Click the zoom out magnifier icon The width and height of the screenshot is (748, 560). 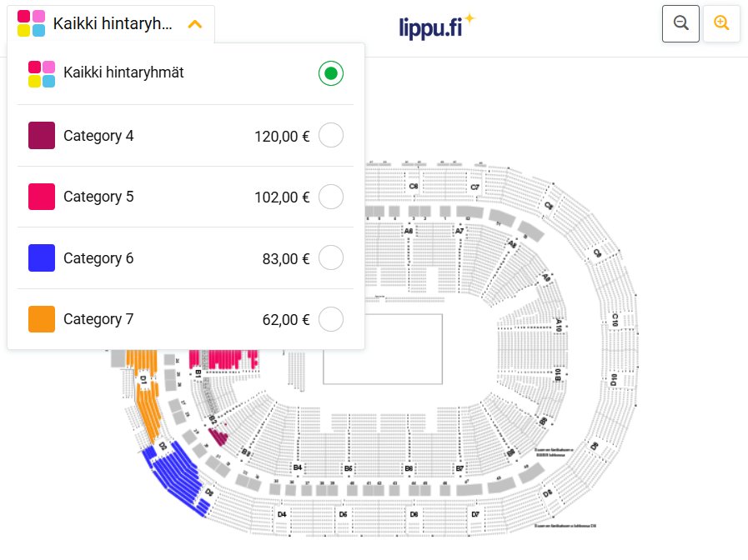680,23
